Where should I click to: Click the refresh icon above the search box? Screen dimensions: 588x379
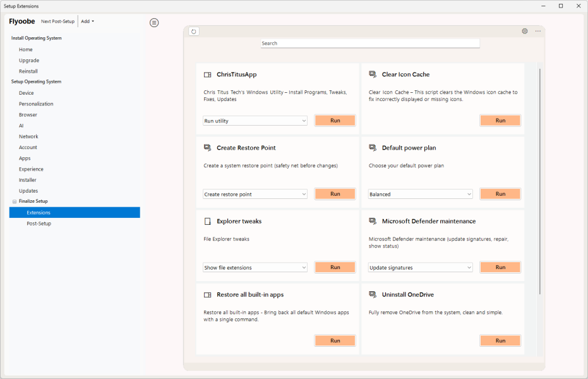194,32
